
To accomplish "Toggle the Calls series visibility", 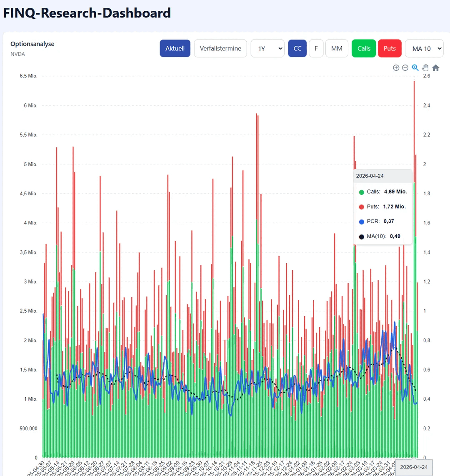I will coord(364,48).
